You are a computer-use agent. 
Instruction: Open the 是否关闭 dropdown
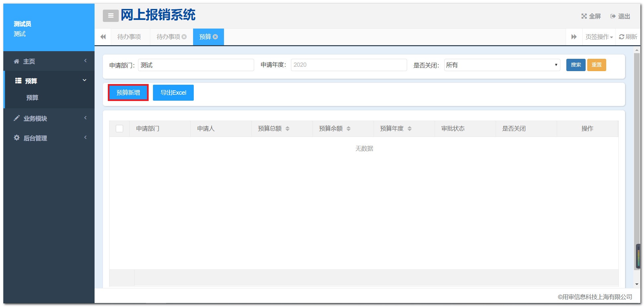click(502, 65)
